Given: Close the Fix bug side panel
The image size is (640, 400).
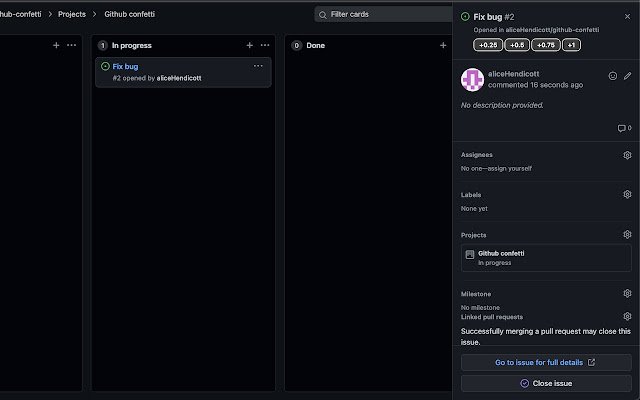Looking at the screenshot, I should click(627, 17).
